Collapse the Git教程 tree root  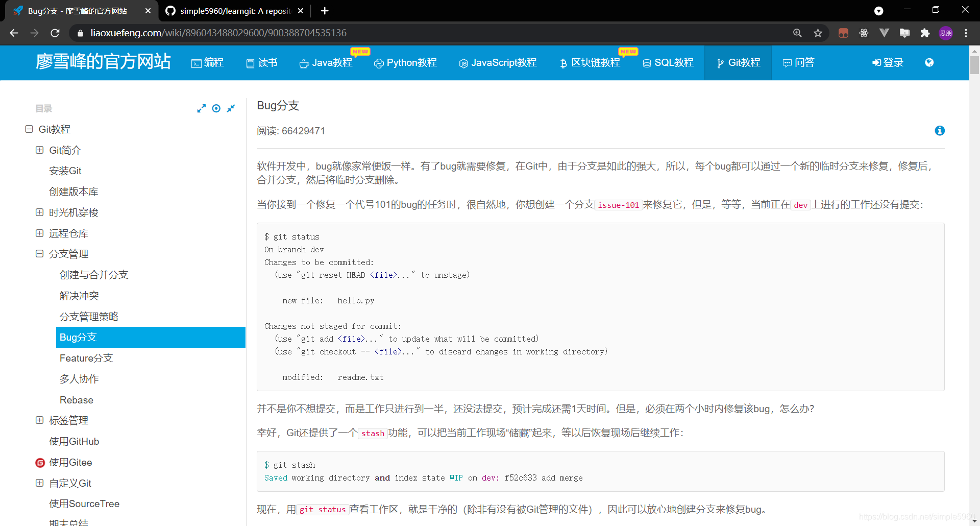coord(29,129)
